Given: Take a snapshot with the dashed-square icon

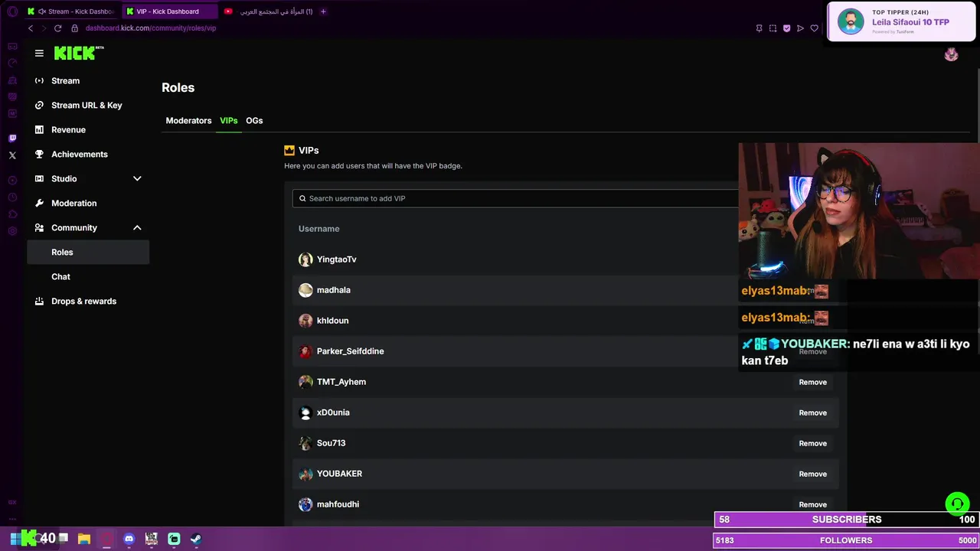Looking at the screenshot, I should pos(773,28).
